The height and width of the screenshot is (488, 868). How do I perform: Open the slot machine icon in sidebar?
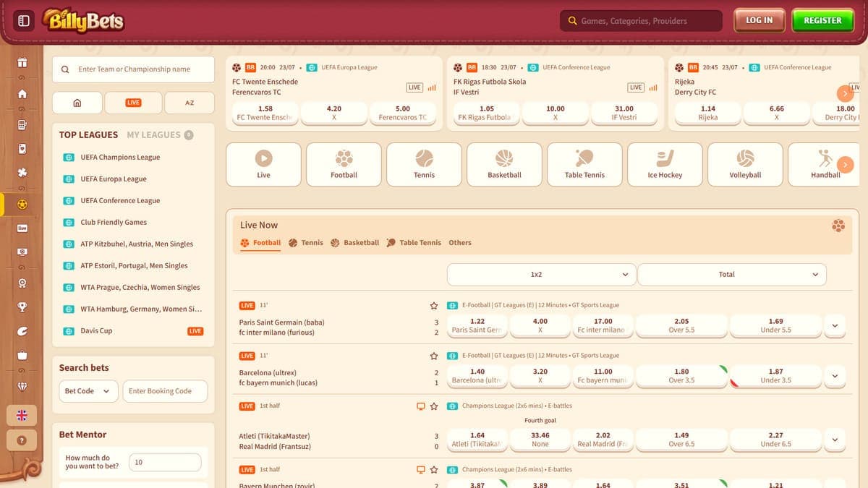22,124
